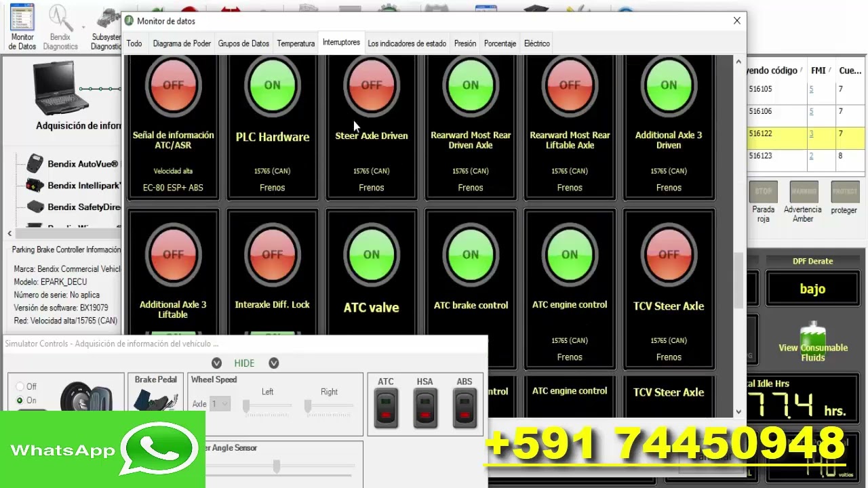Click the Additional Axle 3 Driven lamp
Image resolution: width=868 pixels, height=488 pixels.
[669, 85]
